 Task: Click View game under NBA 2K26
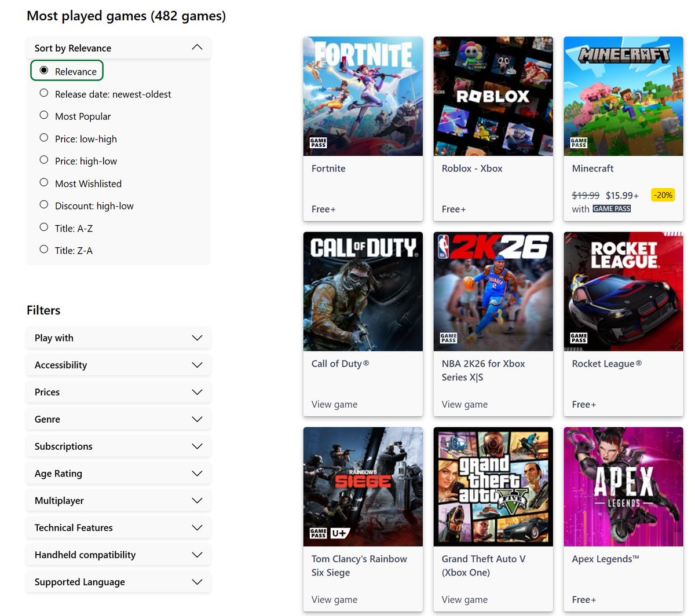[x=464, y=404]
